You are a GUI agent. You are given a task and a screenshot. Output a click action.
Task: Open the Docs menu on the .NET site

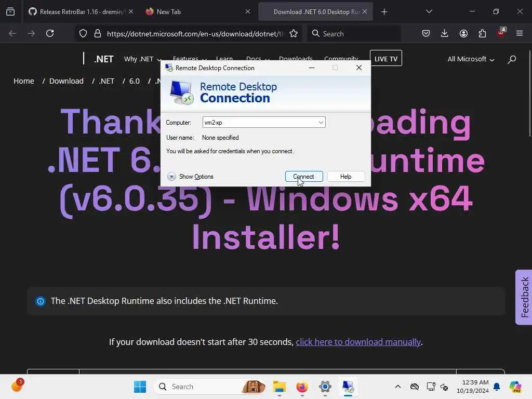coord(258,59)
